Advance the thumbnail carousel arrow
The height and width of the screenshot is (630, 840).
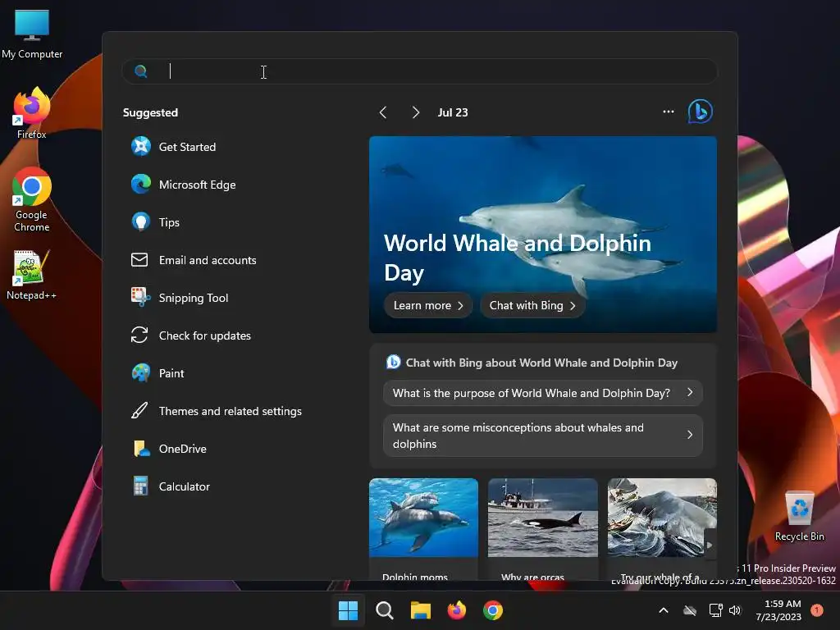click(710, 545)
